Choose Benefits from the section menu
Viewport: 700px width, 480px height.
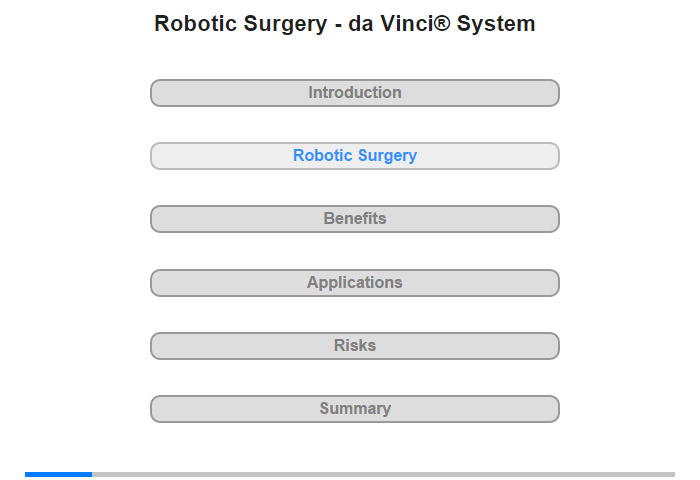[x=355, y=219]
